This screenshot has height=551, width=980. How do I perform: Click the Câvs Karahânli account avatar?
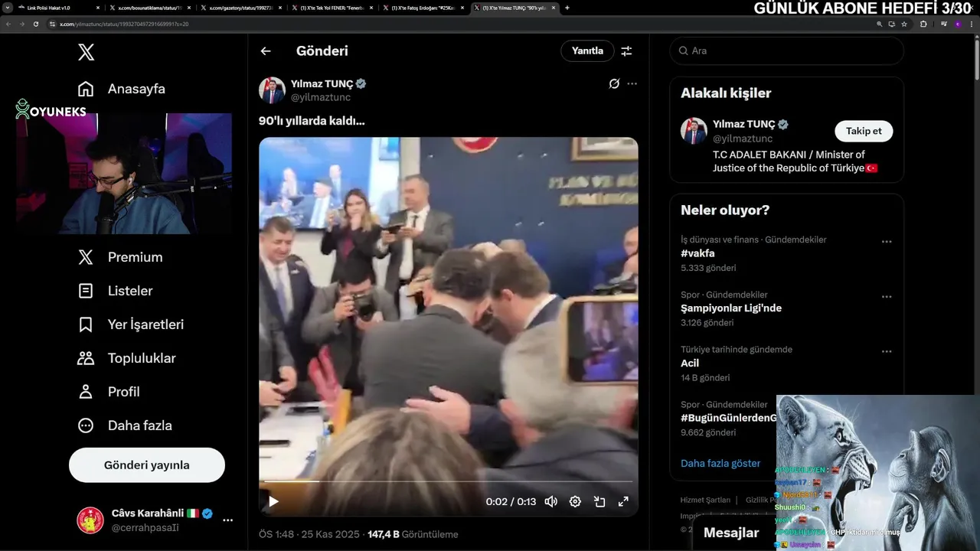(90, 520)
